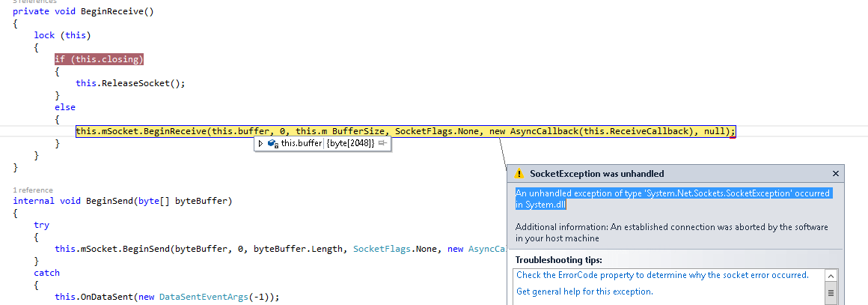Click the '1 reference' CodeLens above BeginSend
The image size is (868, 305).
point(33,190)
